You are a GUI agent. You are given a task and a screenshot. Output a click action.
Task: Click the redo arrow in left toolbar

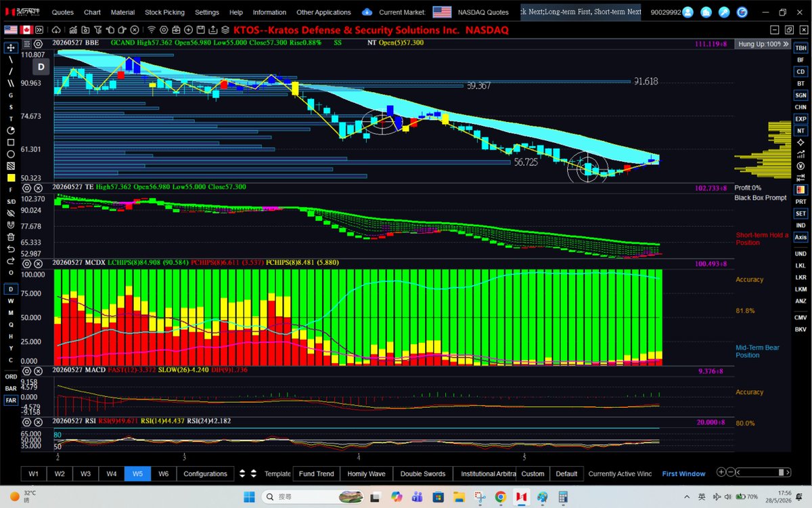(x=11, y=260)
